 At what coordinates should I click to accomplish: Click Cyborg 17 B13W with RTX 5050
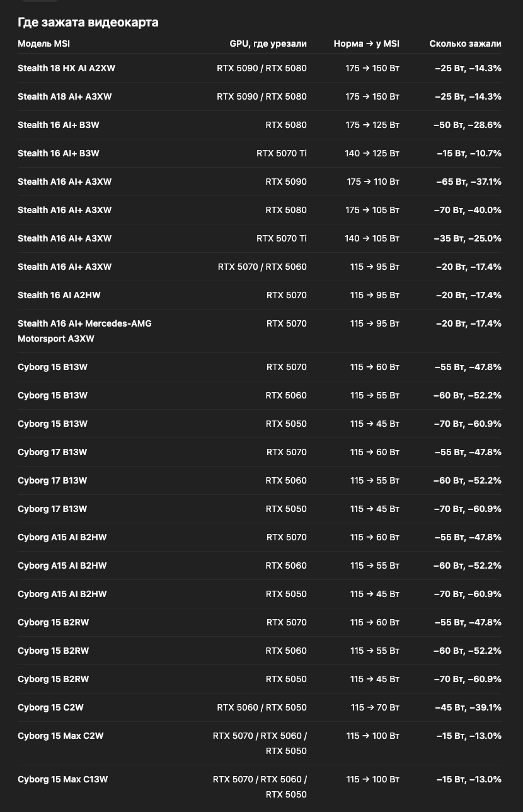point(260,509)
